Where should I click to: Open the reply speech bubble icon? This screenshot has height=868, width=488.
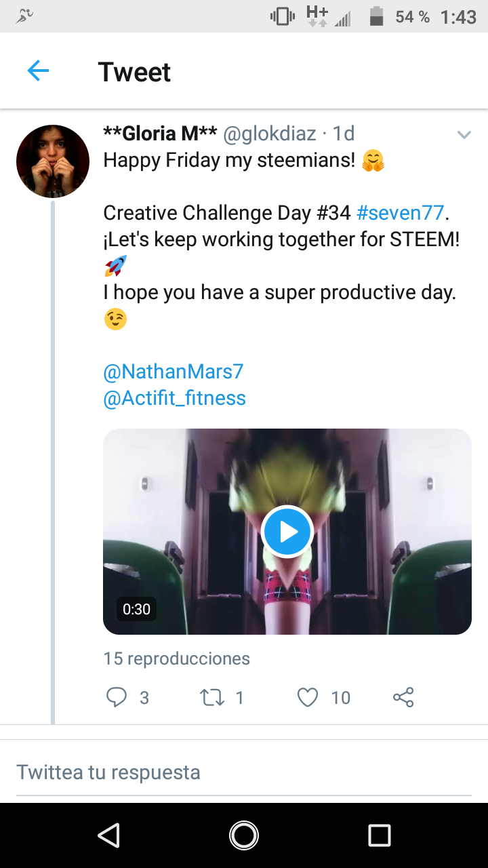pos(117,697)
